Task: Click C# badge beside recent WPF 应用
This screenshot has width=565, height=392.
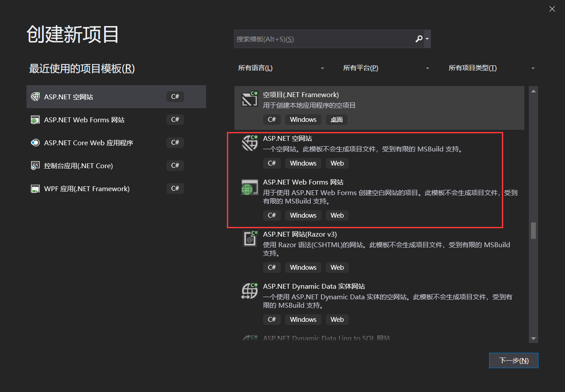Action: (175, 188)
